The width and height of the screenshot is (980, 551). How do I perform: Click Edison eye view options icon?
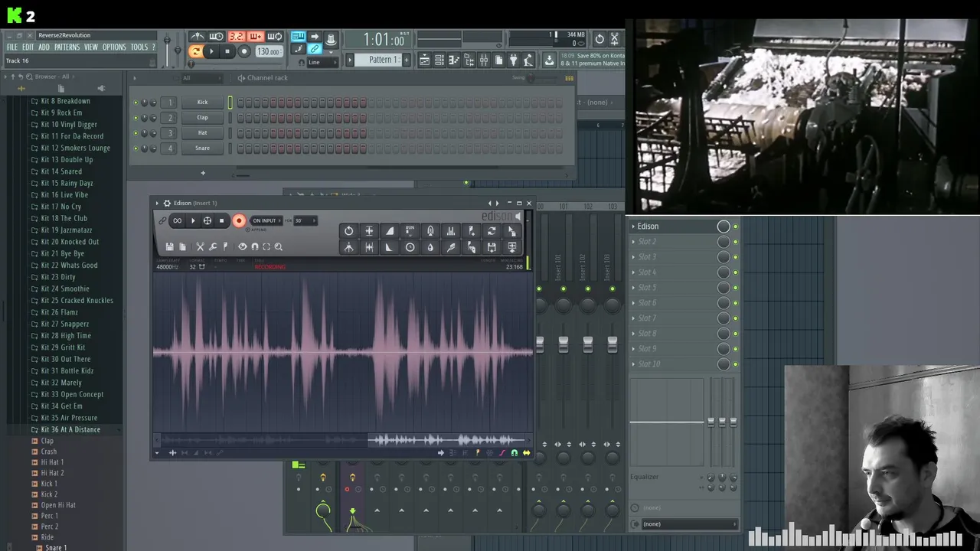[243, 246]
